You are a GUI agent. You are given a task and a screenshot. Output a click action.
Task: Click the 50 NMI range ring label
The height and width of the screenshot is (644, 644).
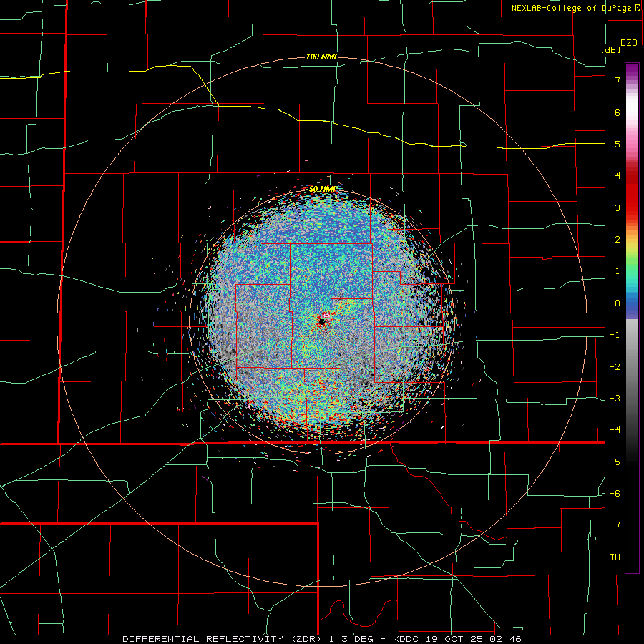323,189
